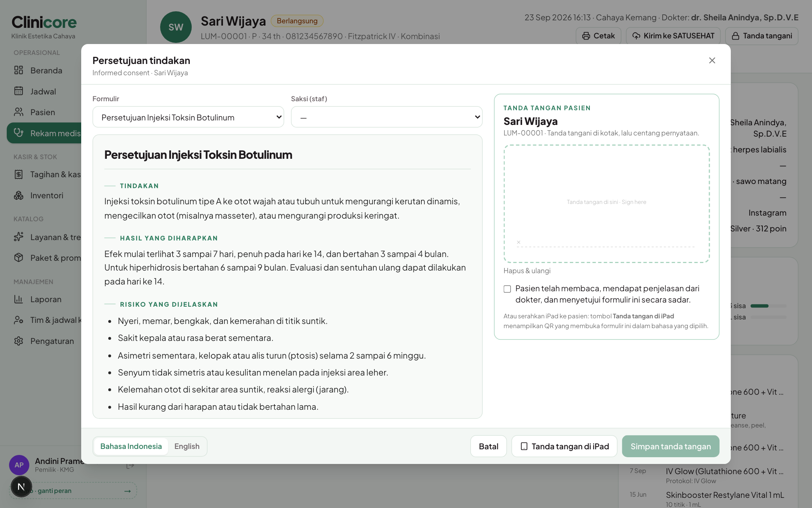
Task: Click the tablet icon on iPad button
Action: (524, 446)
